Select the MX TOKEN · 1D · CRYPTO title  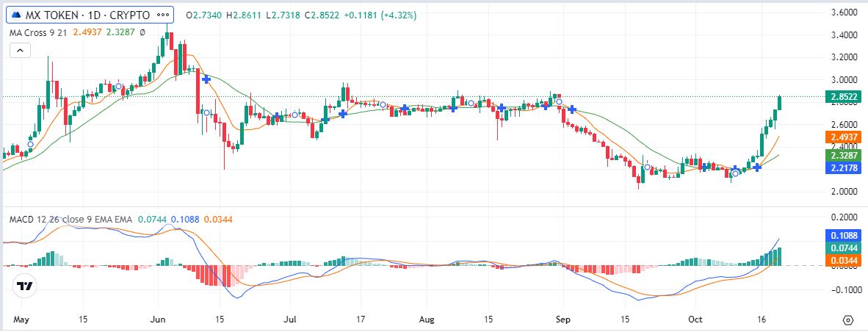click(x=87, y=15)
